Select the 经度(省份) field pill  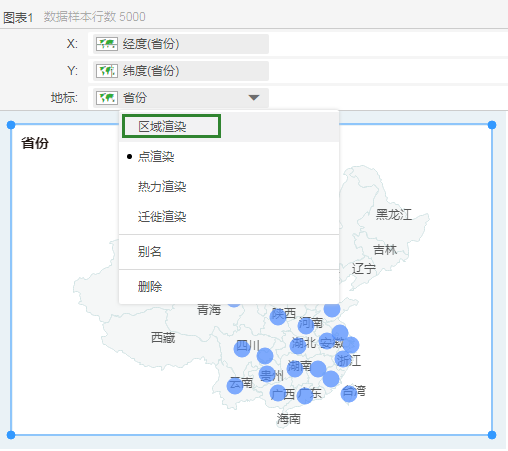pyautogui.click(x=181, y=44)
